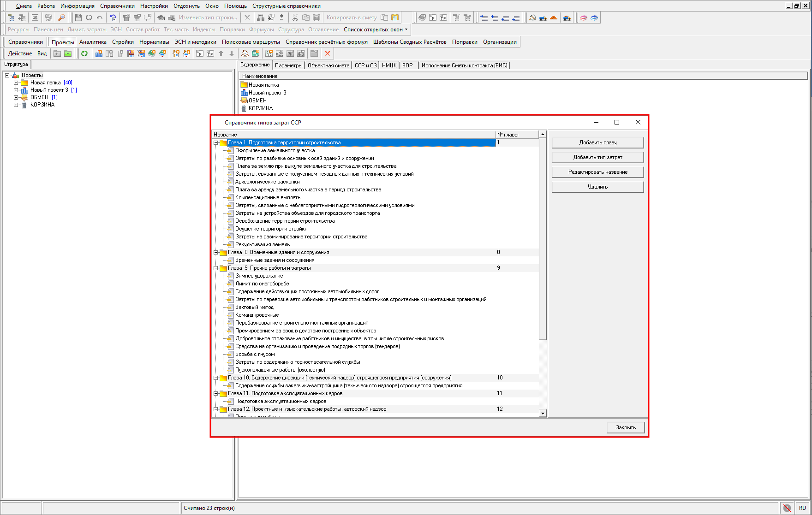812x515 pixels.
Task: Click the dialog list scrollbar down arrow
Action: (543, 414)
